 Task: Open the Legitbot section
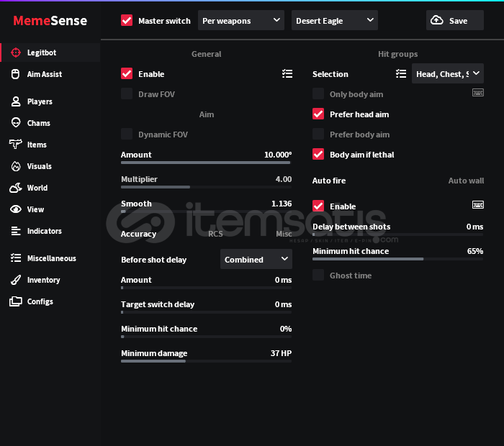point(50,53)
